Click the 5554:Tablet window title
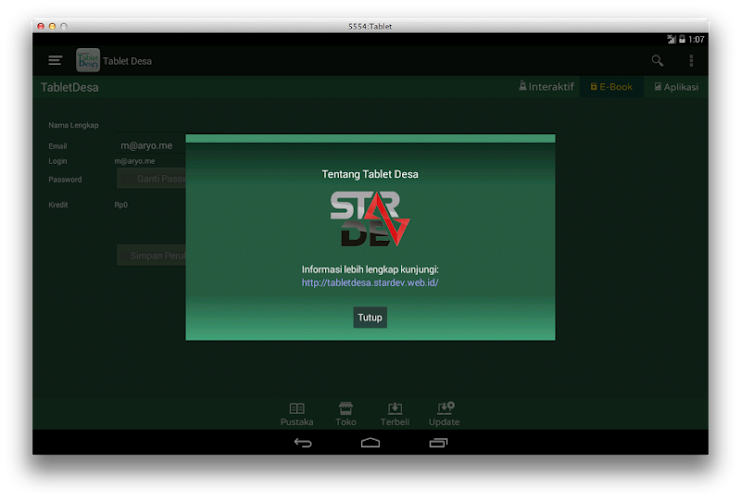 click(370, 26)
